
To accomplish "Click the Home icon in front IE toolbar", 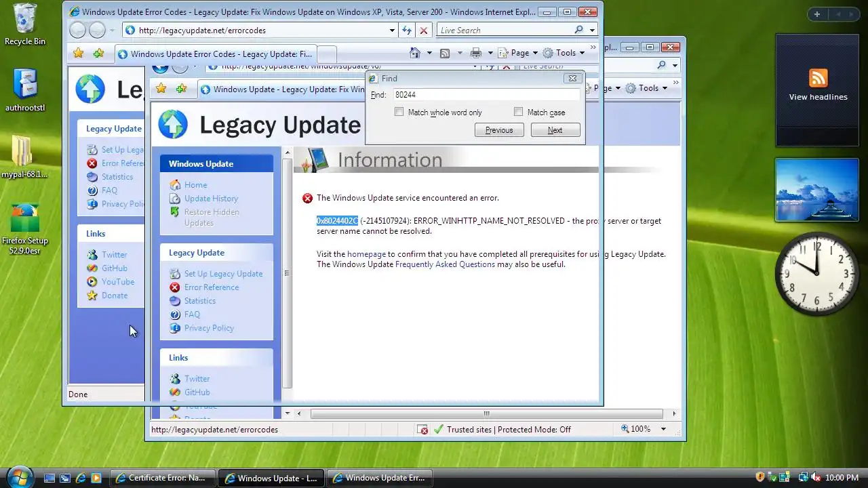I will [416, 53].
